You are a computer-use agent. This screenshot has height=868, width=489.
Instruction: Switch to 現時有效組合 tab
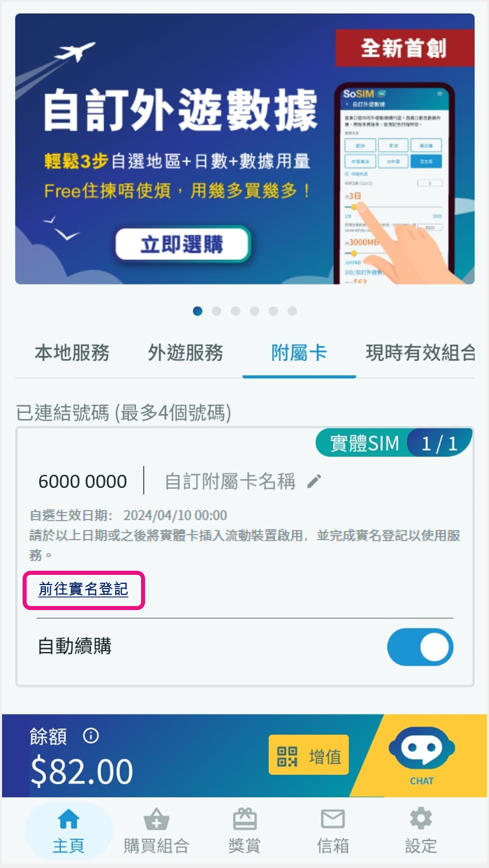tap(421, 353)
